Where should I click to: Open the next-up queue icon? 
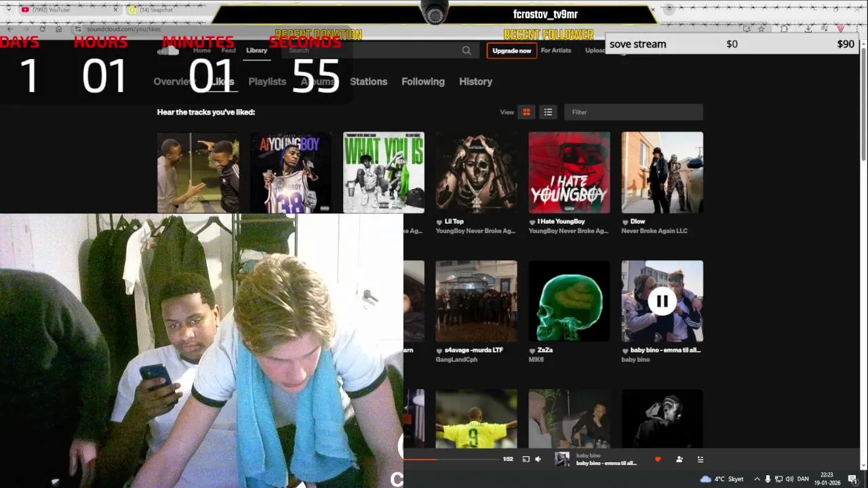pyautogui.click(x=701, y=460)
